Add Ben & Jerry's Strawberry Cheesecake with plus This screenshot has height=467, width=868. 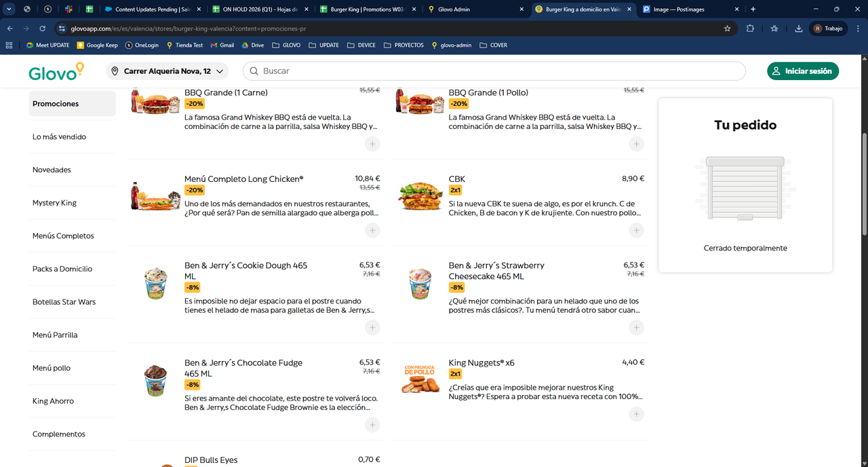coord(636,328)
